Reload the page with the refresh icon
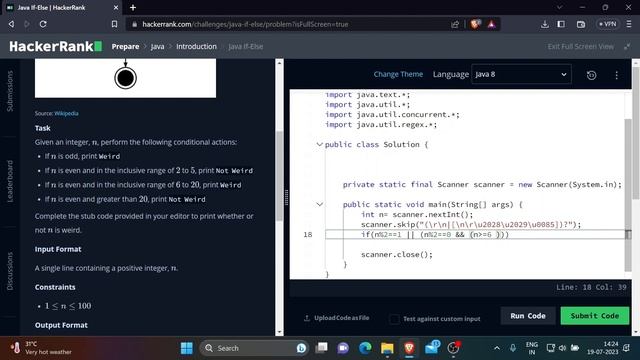Screen dimensions: 640x360 coord(43,24)
